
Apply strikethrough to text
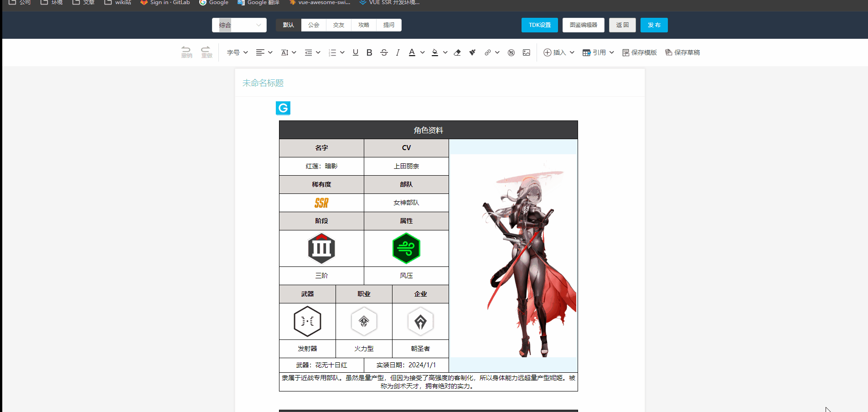384,52
